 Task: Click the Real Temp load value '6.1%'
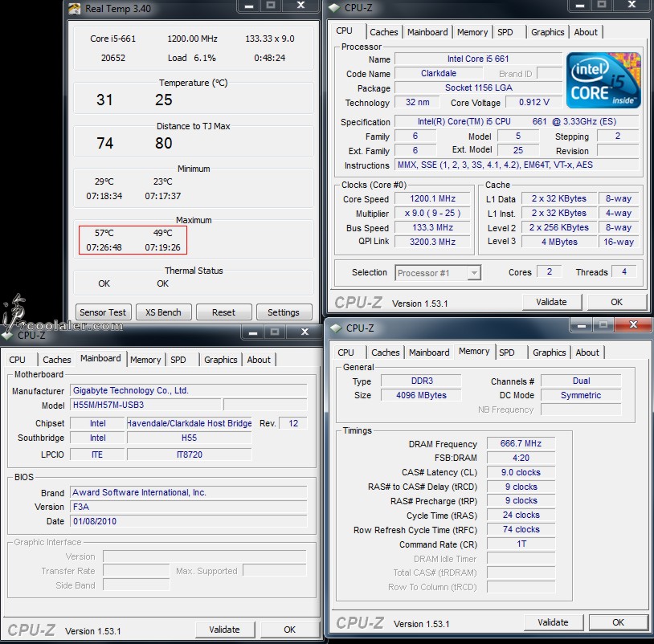coord(205,58)
